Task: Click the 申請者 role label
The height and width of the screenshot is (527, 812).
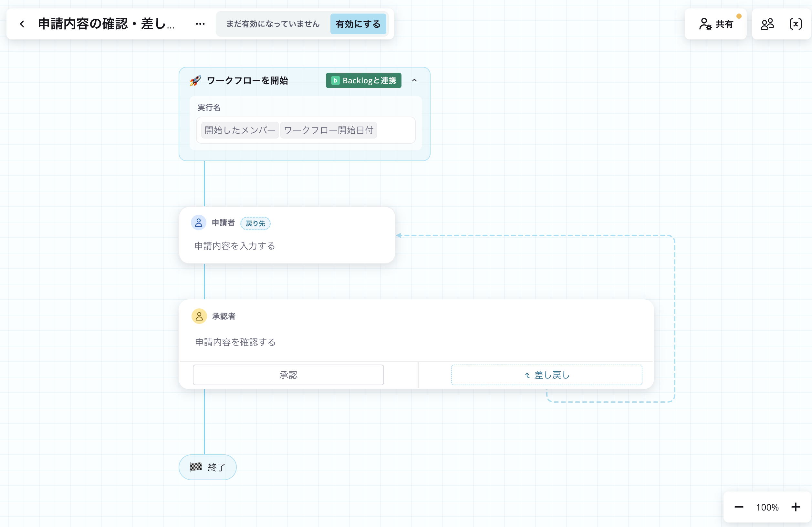Action: pyautogui.click(x=223, y=223)
